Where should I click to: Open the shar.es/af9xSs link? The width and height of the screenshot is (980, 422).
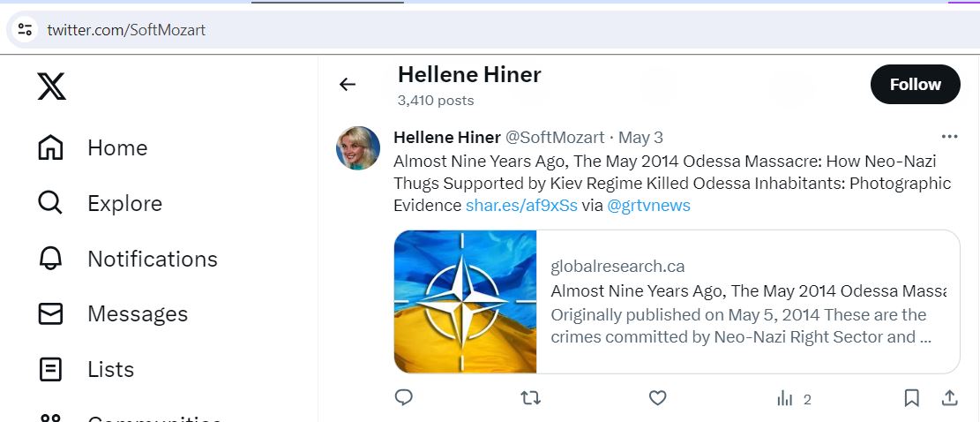click(x=521, y=205)
